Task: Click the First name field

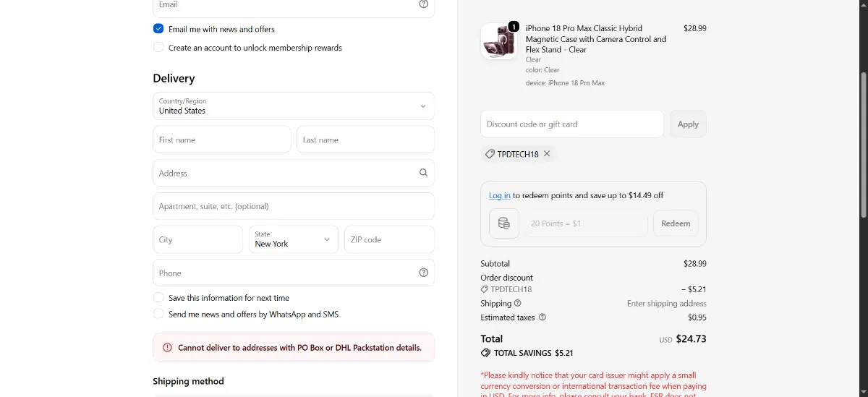Action: (222, 140)
